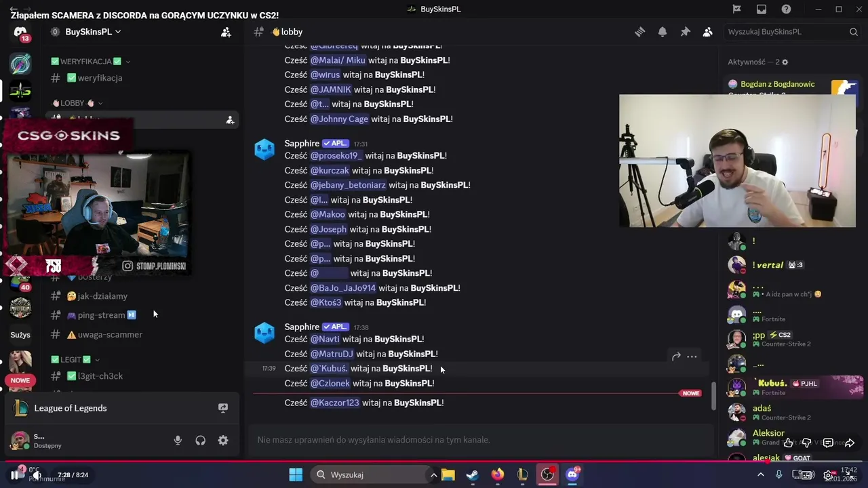Click the @jebany_betoniarz mention
This screenshot has height=488, width=868.
pos(348,185)
